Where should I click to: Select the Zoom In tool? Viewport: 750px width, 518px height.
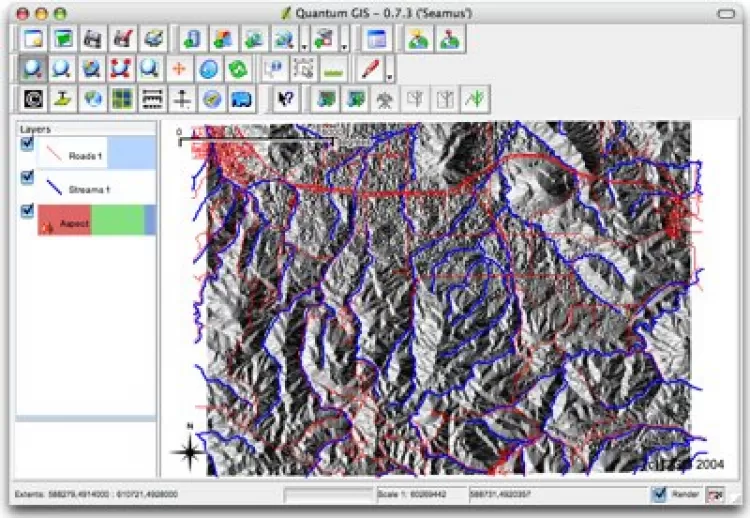tap(34, 69)
